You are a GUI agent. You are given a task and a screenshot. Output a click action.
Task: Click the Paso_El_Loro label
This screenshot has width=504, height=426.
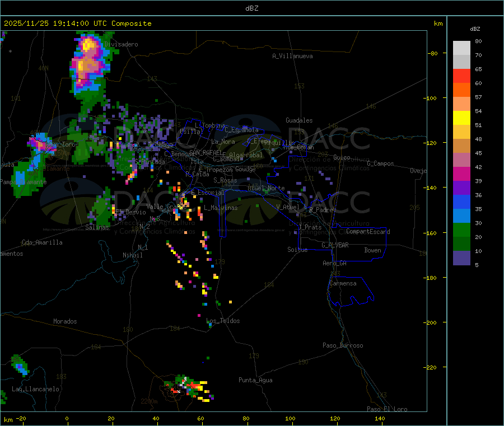pyautogui.click(x=387, y=409)
